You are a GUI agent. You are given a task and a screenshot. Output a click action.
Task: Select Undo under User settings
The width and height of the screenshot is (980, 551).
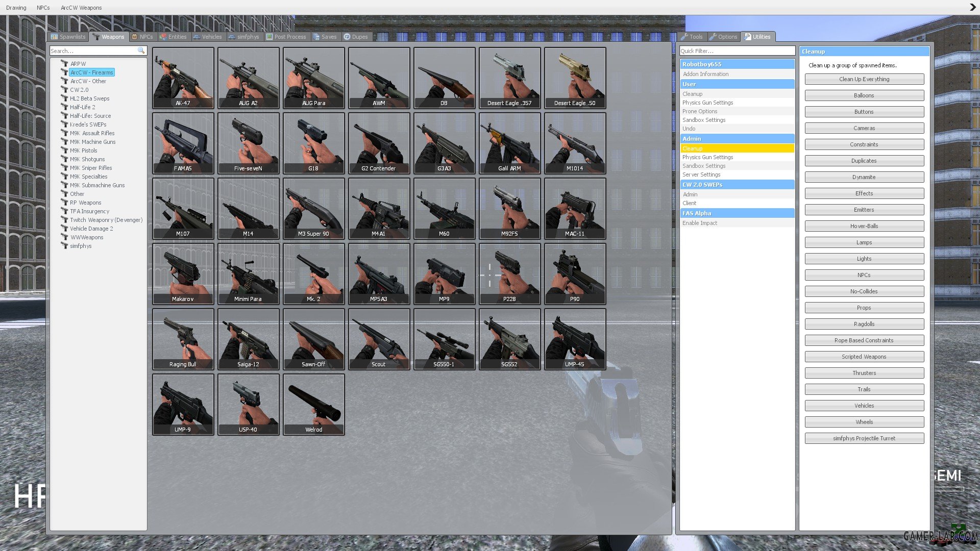[737, 129]
